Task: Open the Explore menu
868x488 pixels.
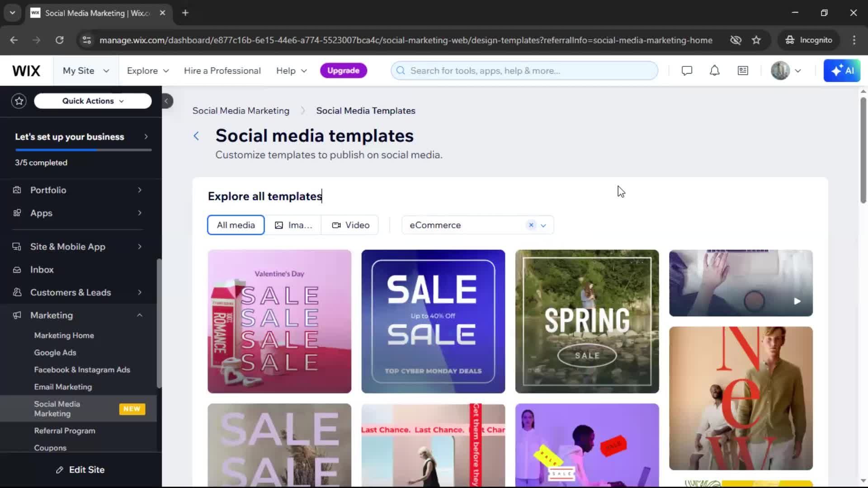Action: coord(148,70)
